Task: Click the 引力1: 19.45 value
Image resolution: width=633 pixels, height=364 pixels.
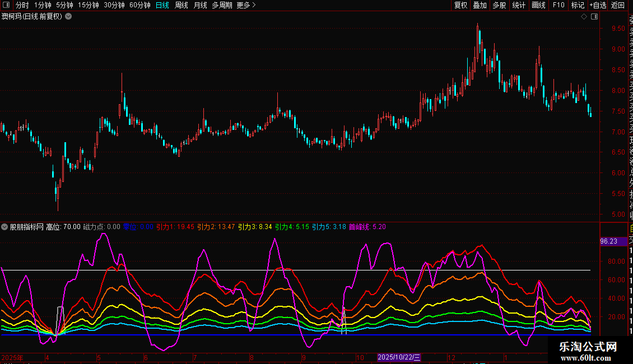Action: 175,227
